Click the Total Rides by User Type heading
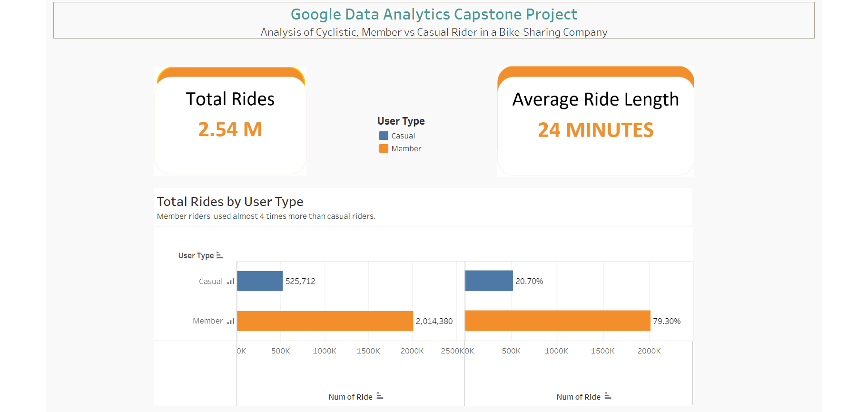Viewport: 868px width, 412px height. click(230, 202)
